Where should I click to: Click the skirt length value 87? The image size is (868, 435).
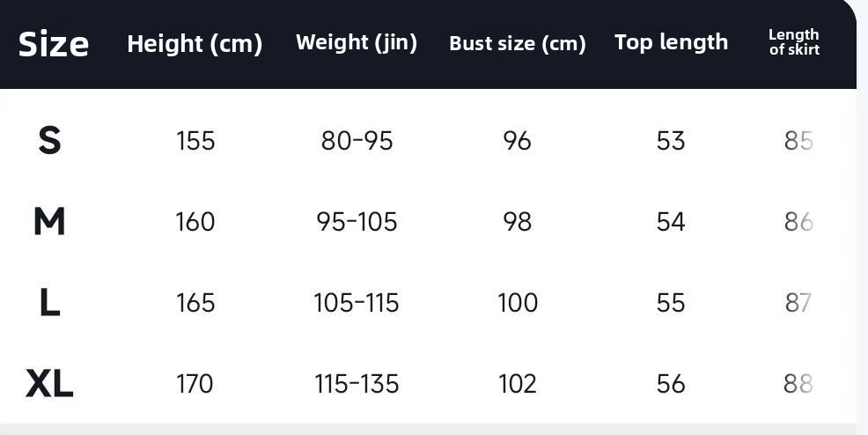798,303
